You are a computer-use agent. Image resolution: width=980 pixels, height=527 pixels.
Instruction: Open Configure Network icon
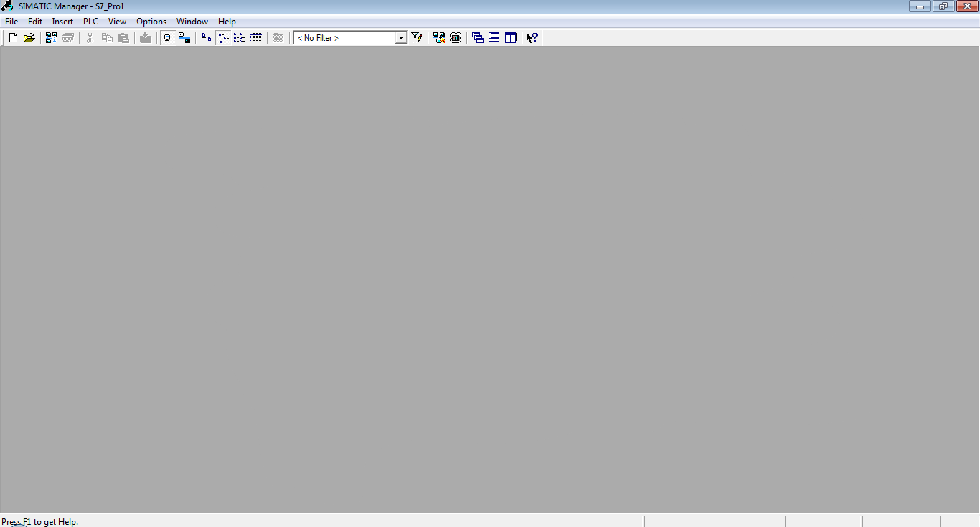point(439,38)
